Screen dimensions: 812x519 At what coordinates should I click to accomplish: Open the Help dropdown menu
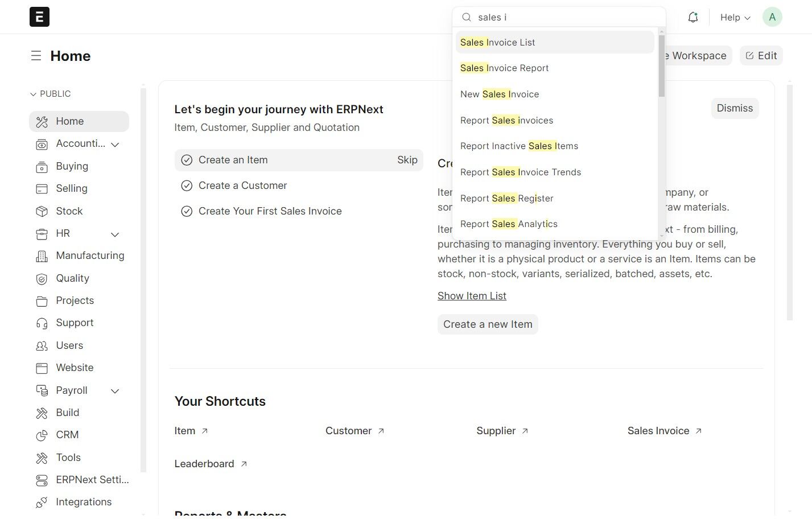click(735, 18)
